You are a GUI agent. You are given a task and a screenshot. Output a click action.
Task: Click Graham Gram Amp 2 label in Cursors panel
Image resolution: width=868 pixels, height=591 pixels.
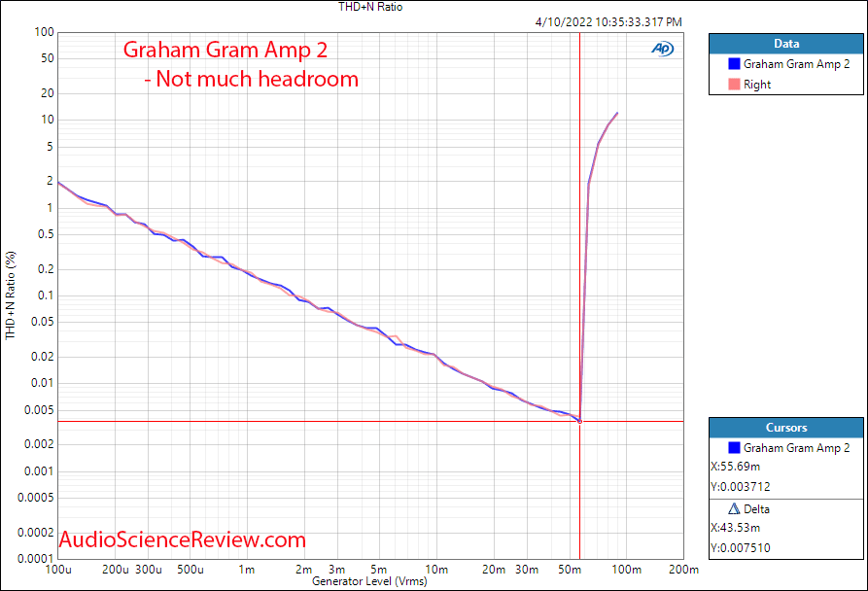click(x=797, y=448)
